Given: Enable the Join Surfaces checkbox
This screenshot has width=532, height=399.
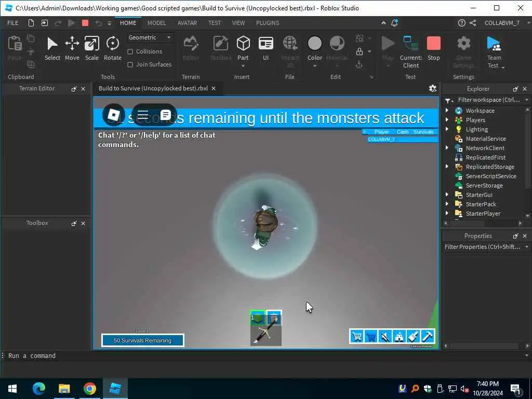Looking at the screenshot, I should click(x=130, y=64).
